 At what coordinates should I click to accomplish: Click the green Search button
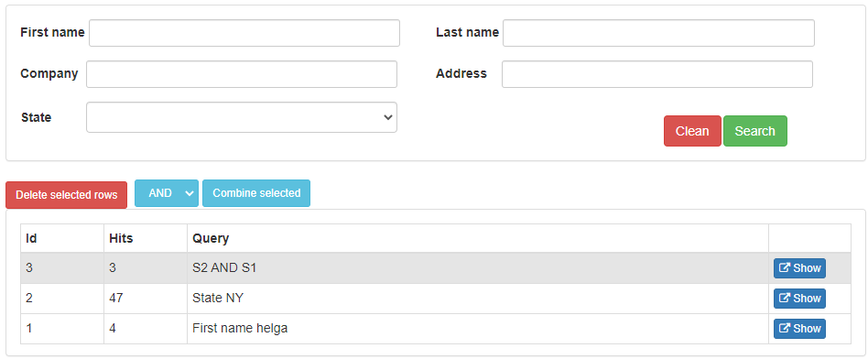755,131
